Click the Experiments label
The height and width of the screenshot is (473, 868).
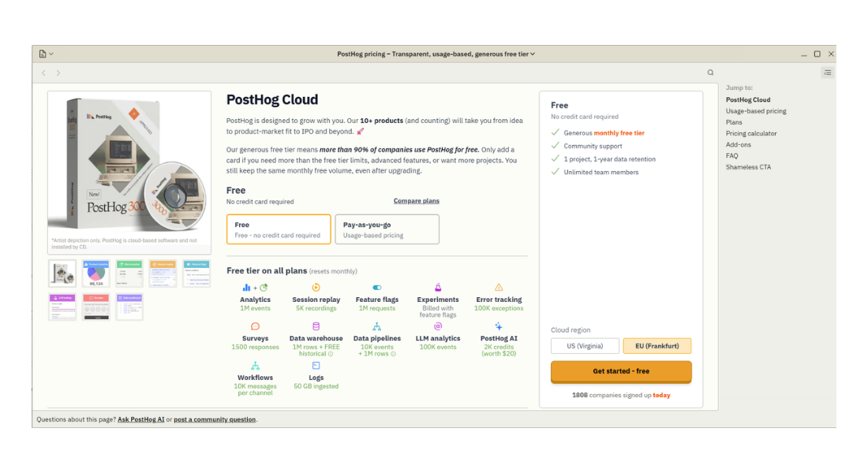pyautogui.click(x=438, y=300)
